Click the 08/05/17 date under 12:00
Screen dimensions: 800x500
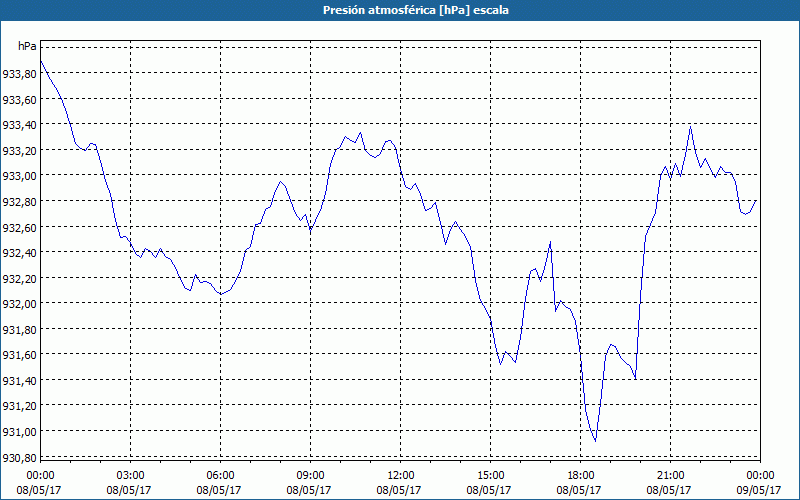399,490
